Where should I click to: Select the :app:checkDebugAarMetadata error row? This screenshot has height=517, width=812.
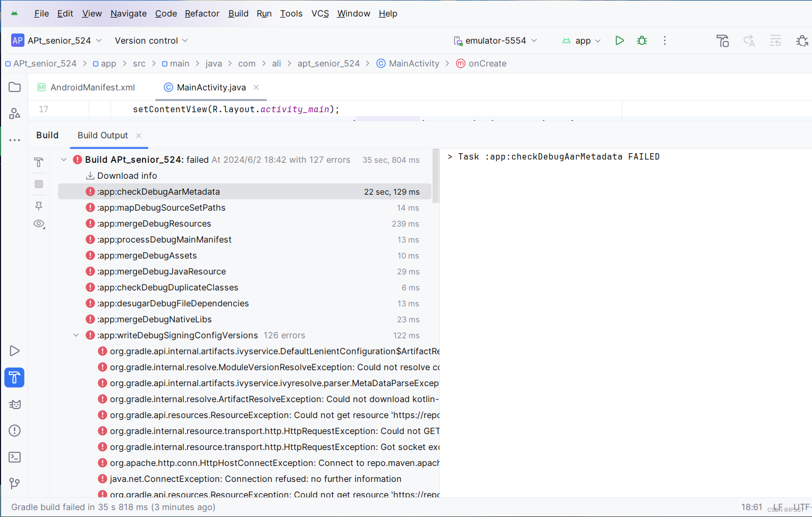click(x=244, y=191)
